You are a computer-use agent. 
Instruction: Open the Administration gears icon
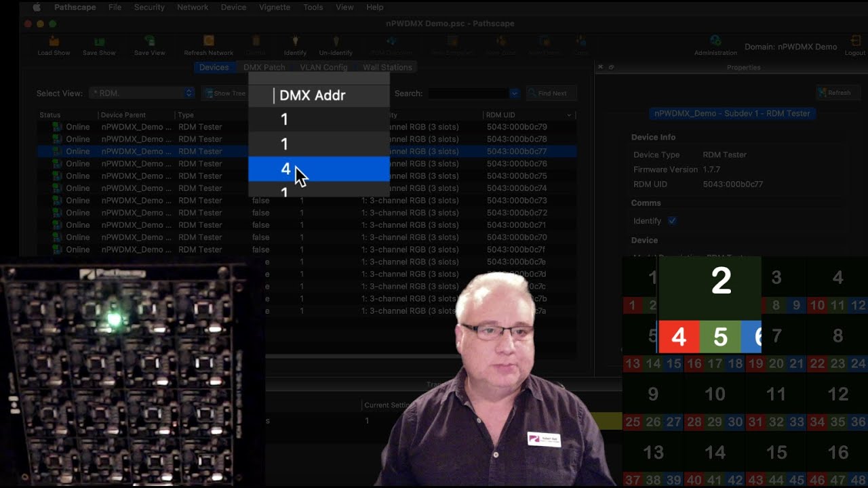(715, 41)
